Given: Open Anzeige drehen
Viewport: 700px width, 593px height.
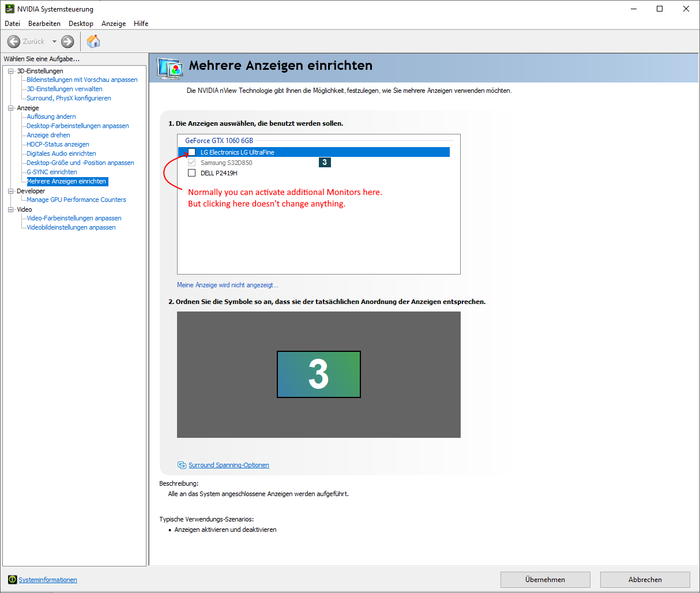Looking at the screenshot, I should click(x=48, y=135).
